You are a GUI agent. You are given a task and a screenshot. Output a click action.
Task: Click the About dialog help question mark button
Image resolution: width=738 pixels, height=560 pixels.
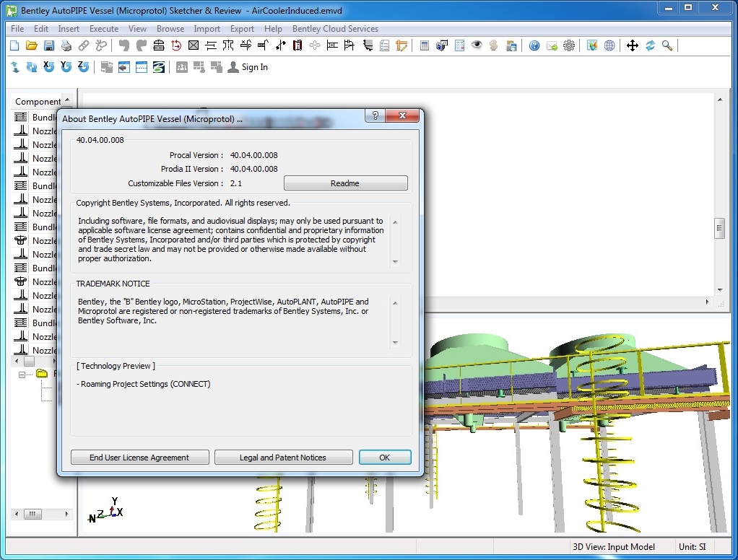tap(375, 115)
